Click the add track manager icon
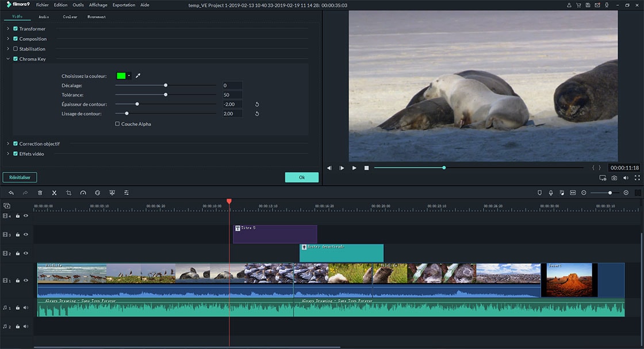 (6, 206)
